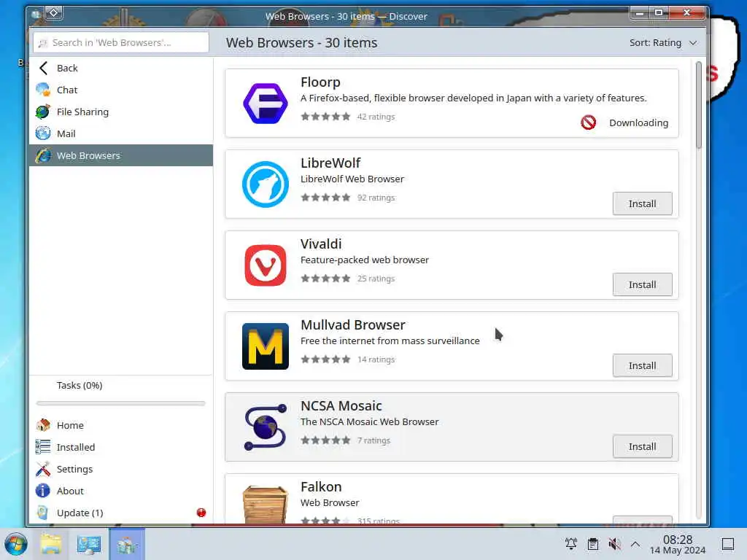Open the system settings monitor icon in taskbar
The width and height of the screenshot is (747, 560).
(x=88, y=544)
